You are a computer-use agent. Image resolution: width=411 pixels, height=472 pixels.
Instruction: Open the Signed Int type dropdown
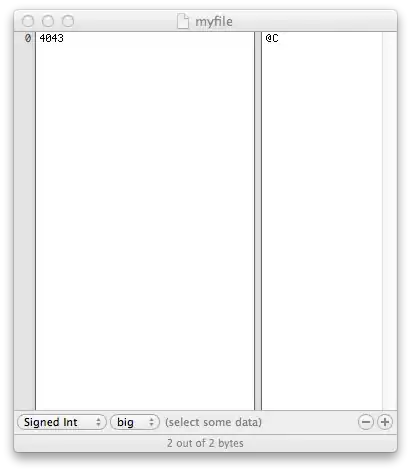point(62,422)
